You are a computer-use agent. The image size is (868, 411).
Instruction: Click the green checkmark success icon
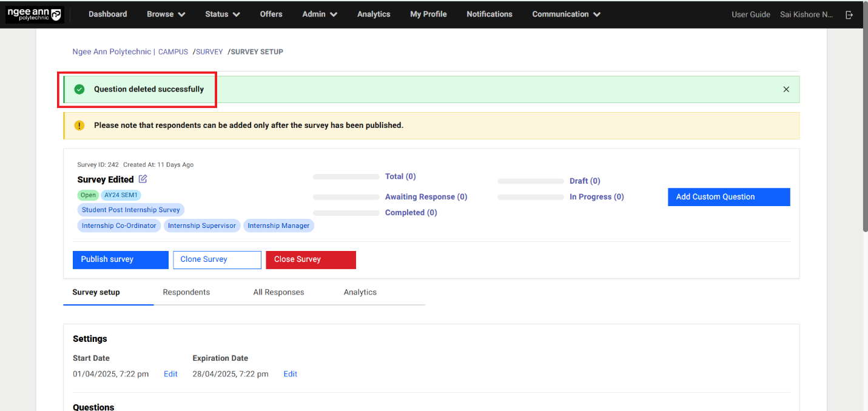[x=79, y=89]
